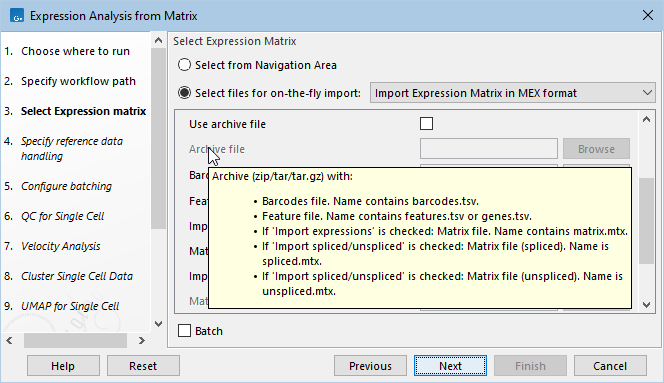Image resolution: width=664 pixels, height=383 pixels.
Task: Click the application icon in the title bar
Action: pyautogui.click(x=17, y=16)
